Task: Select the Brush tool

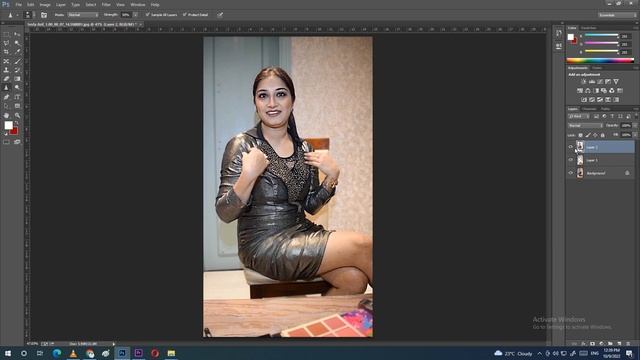Action: coord(17,61)
